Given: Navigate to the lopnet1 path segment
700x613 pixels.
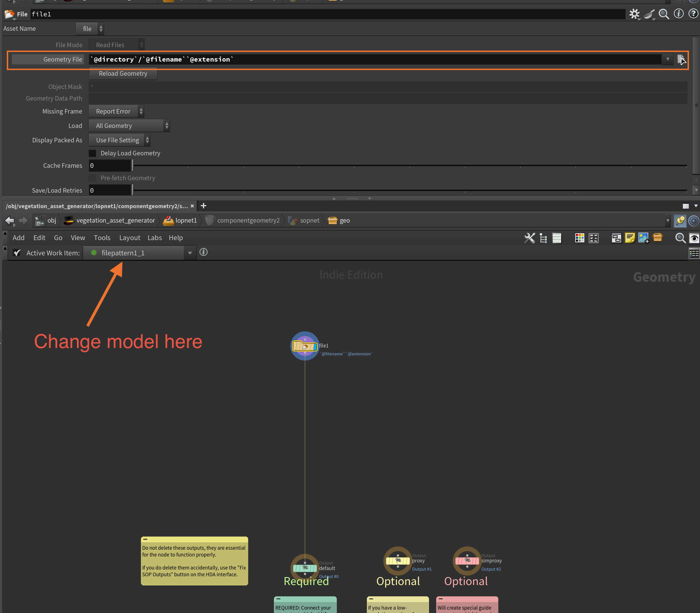Looking at the screenshot, I should click(x=185, y=221).
